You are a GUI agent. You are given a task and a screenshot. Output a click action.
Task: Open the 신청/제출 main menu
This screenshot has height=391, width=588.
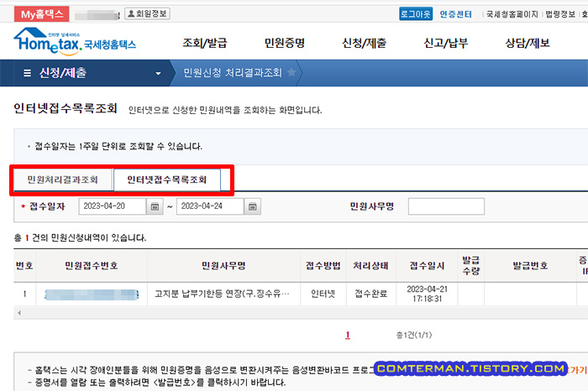(364, 43)
